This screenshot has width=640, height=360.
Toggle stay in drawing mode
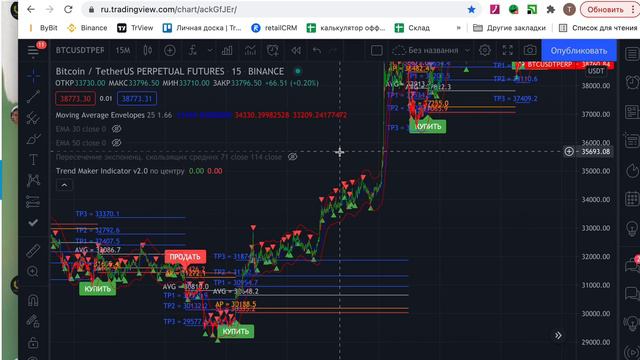point(33,322)
